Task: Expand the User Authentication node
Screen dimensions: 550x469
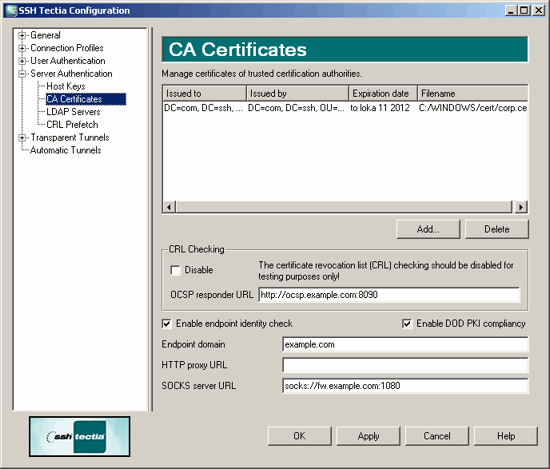Action: [x=22, y=61]
